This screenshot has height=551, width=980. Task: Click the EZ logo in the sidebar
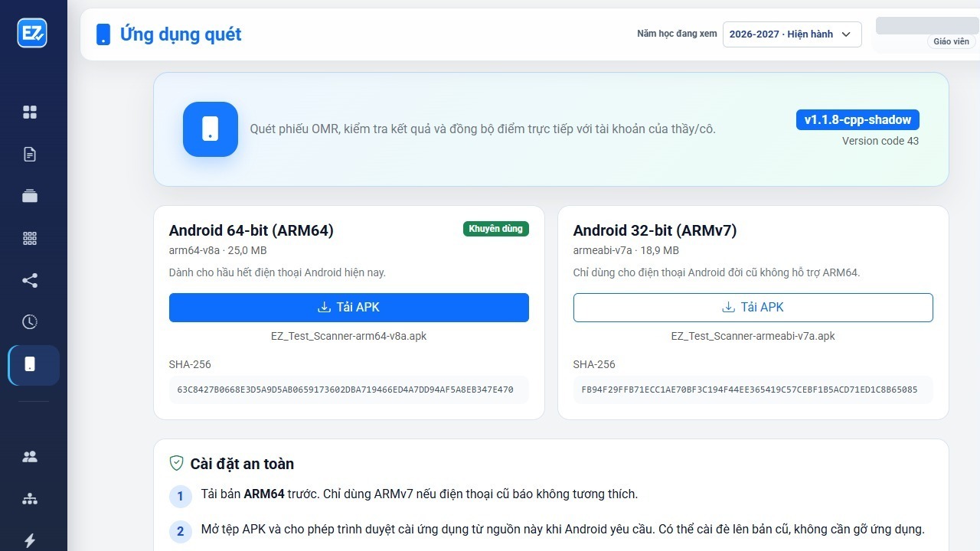[x=32, y=33]
